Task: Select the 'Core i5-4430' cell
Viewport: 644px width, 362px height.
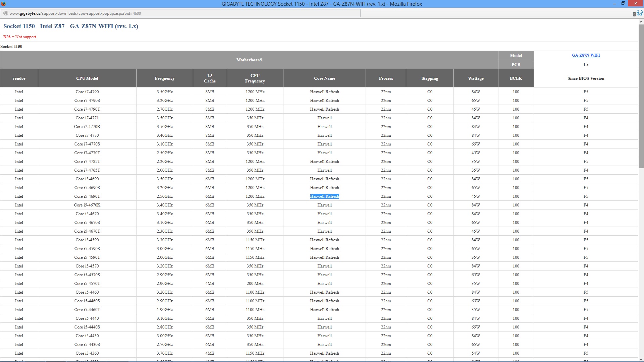Action: pos(87,336)
